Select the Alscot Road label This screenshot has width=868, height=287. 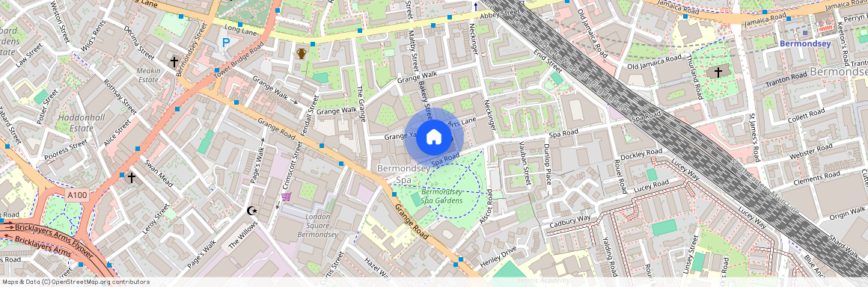(486, 207)
